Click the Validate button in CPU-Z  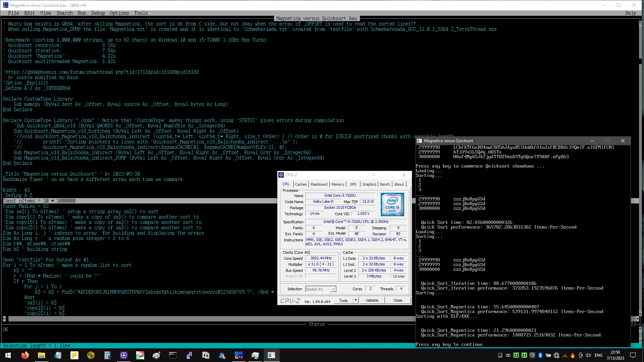372,300
